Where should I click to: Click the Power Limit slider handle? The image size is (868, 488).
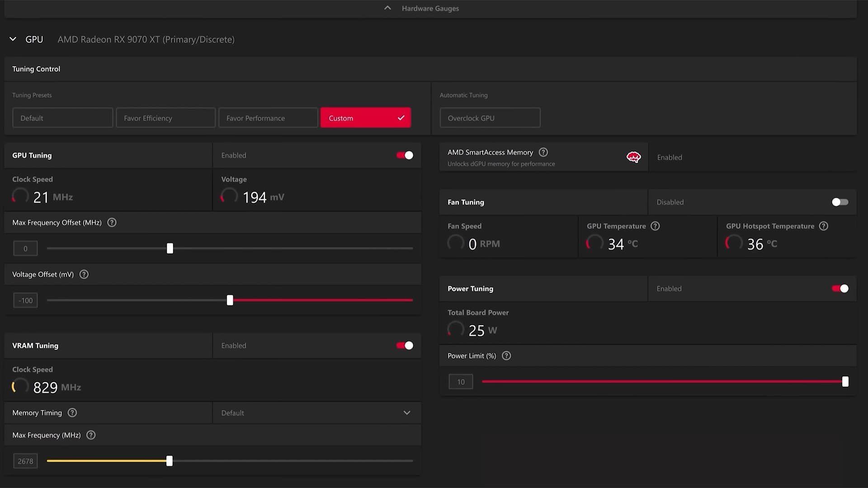tap(845, 382)
